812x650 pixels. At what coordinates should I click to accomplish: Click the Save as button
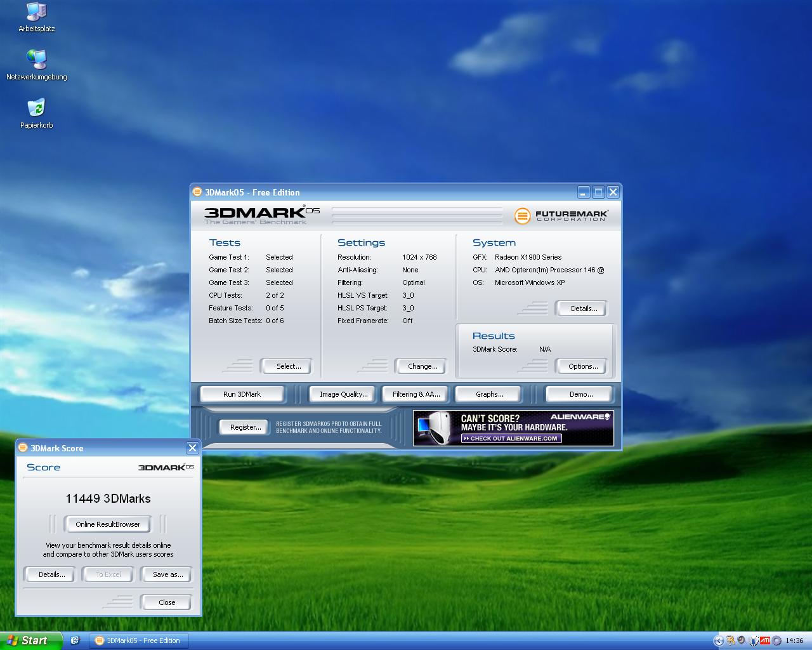tap(167, 574)
